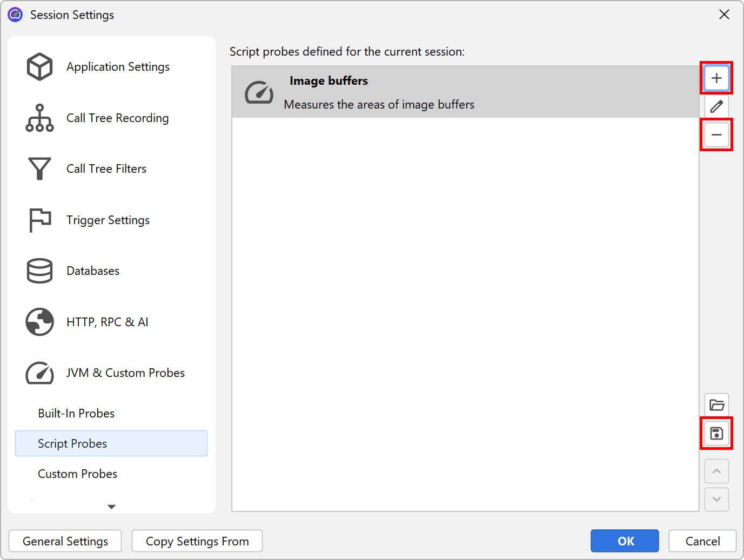Open Built-In Probes subsection

(x=76, y=414)
